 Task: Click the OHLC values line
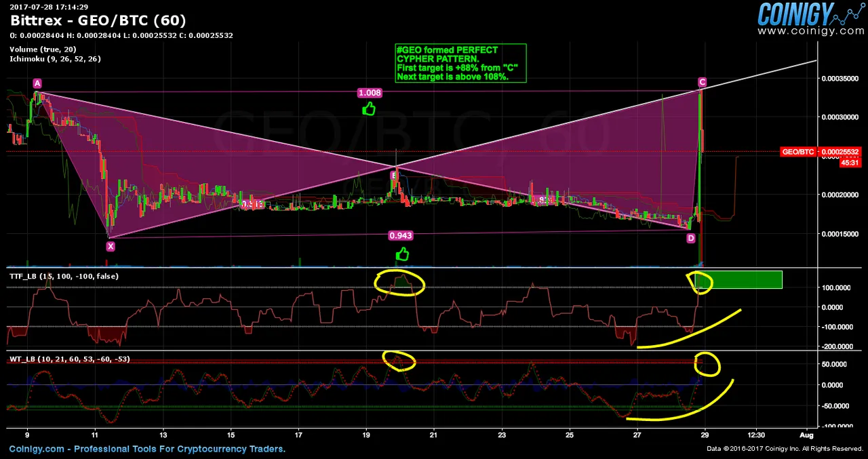[121, 35]
